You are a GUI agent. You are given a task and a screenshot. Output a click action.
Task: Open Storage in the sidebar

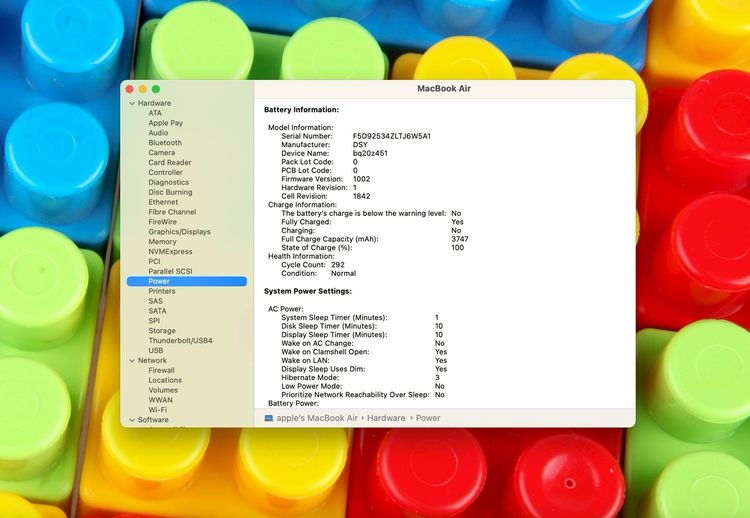[x=162, y=331]
